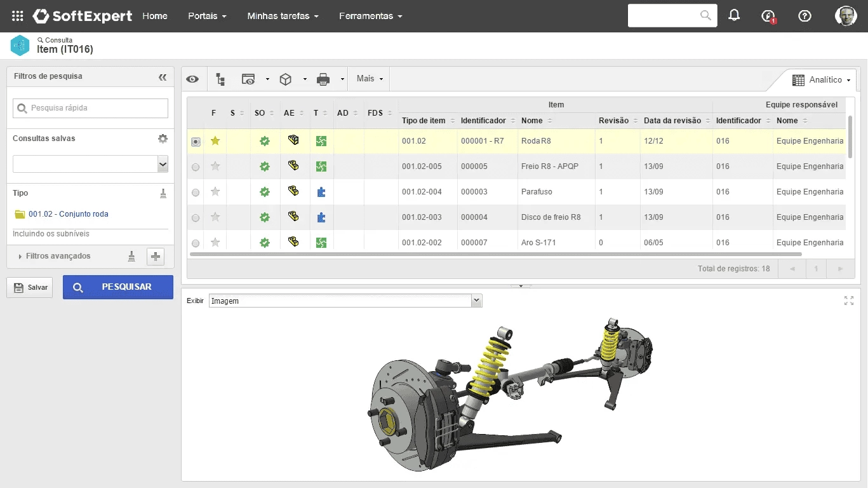Open the Minhas tarefas menu
This screenshot has height=488, width=868.
click(282, 16)
